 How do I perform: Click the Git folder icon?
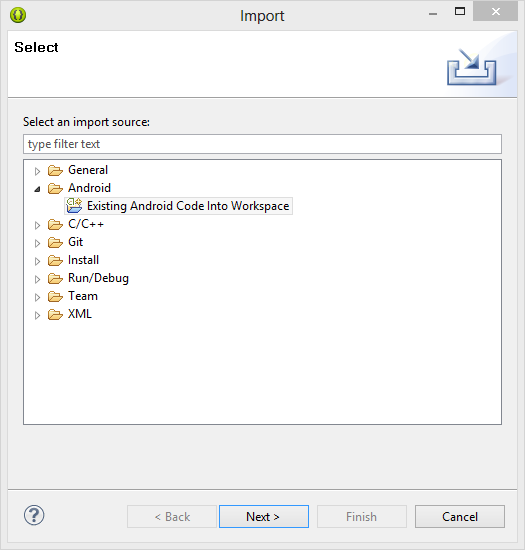pyautogui.click(x=55, y=242)
